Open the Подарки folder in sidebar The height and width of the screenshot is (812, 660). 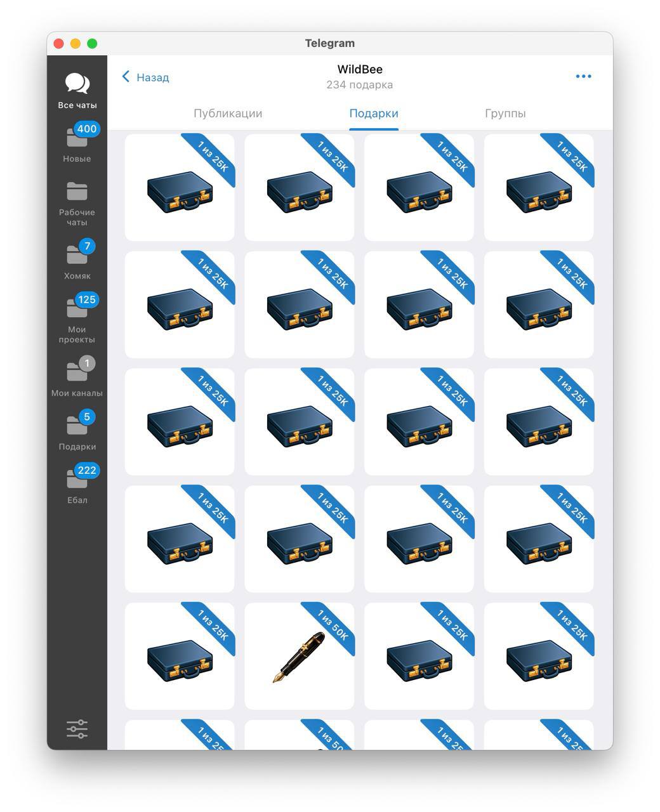coord(77,431)
